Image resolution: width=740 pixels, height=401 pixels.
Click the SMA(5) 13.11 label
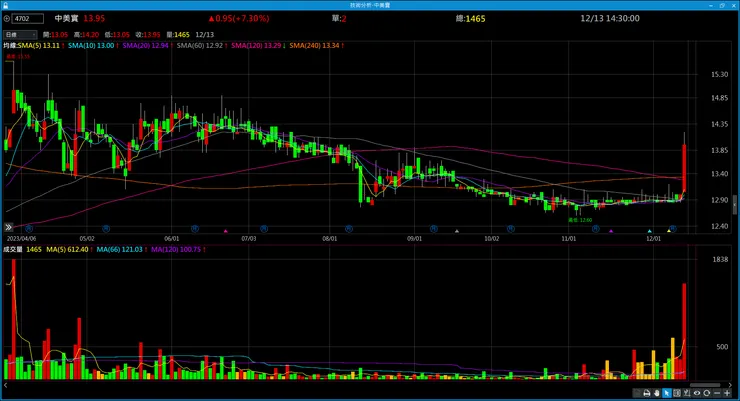[x=41, y=46]
